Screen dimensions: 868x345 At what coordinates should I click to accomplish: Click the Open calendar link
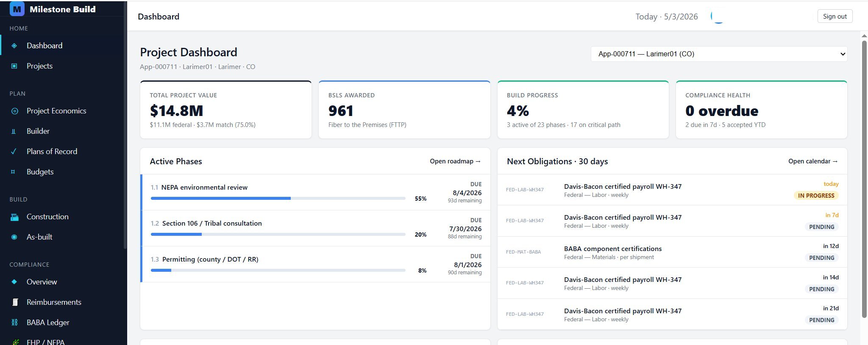pos(813,161)
